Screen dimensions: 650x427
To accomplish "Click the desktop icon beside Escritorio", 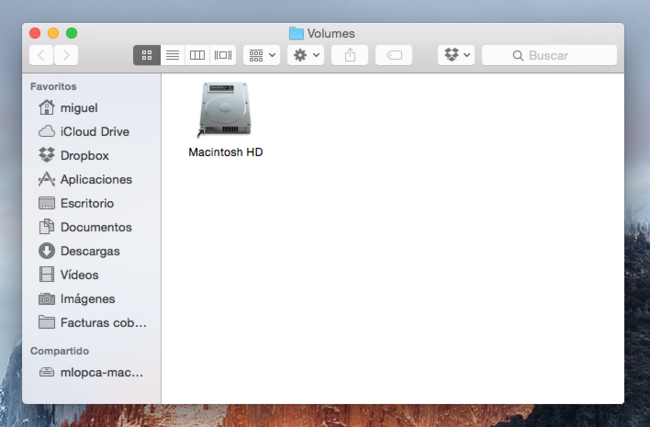I will (x=46, y=203).
